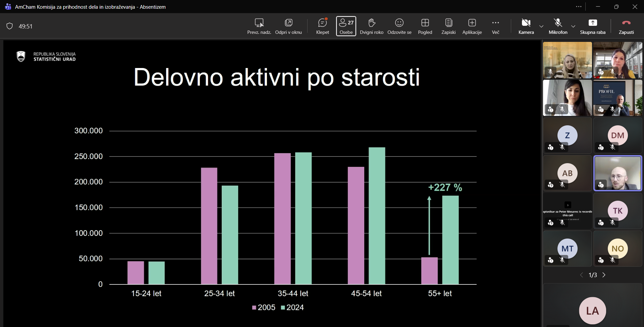644x327 pixels.
Task: Click the 2024 green legend swatch
Action: 283,308
